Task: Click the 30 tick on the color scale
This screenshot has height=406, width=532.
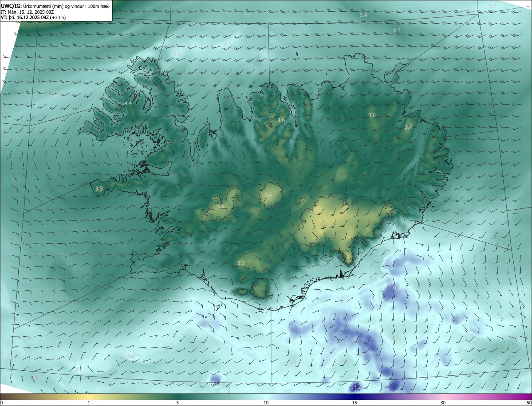Action: [x=443, y=403]
